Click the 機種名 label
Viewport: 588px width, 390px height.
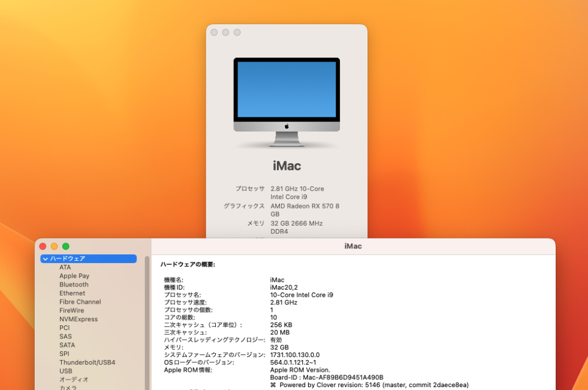click(x=173, y=280)
